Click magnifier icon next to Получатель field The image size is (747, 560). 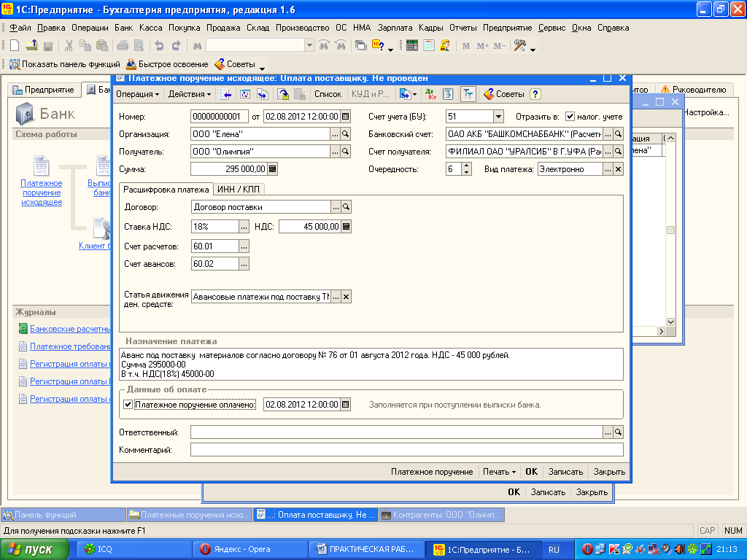coord(346,152)
